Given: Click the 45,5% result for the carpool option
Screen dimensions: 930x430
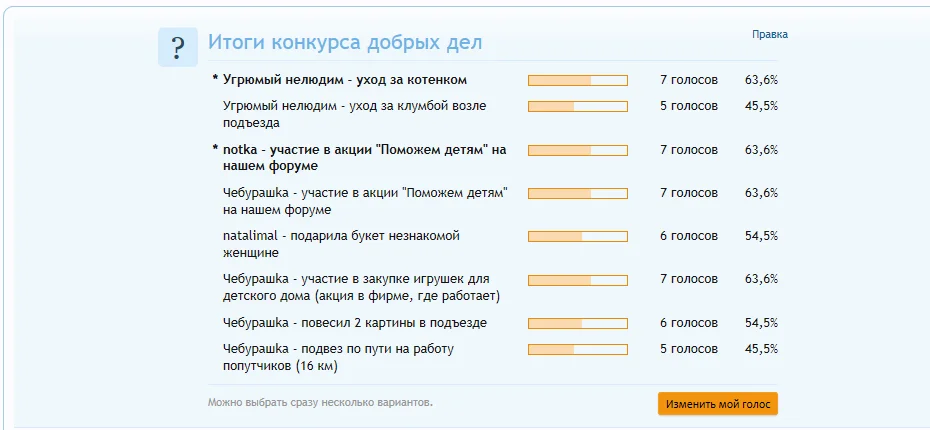Looking at the screenshot, I should pos(761,349).
